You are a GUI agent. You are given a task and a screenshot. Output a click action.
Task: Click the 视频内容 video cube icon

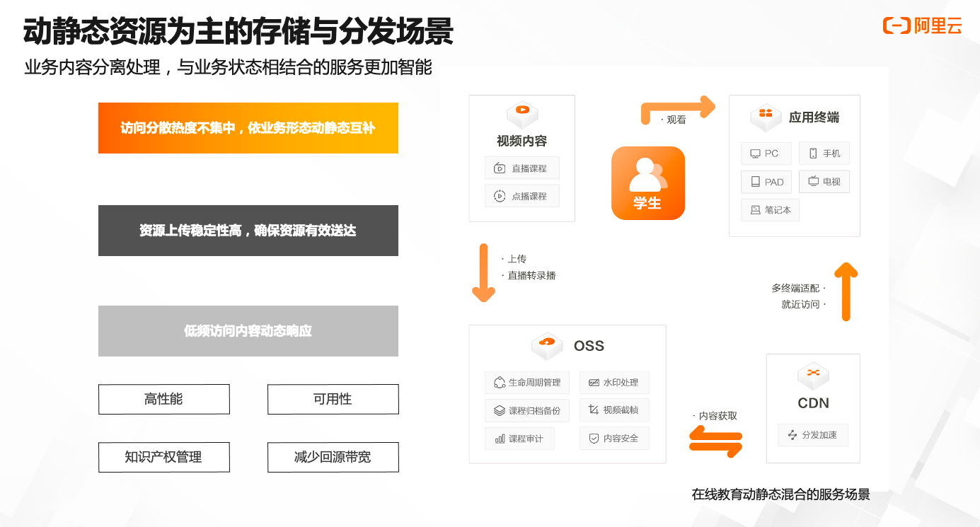[522, 113]
